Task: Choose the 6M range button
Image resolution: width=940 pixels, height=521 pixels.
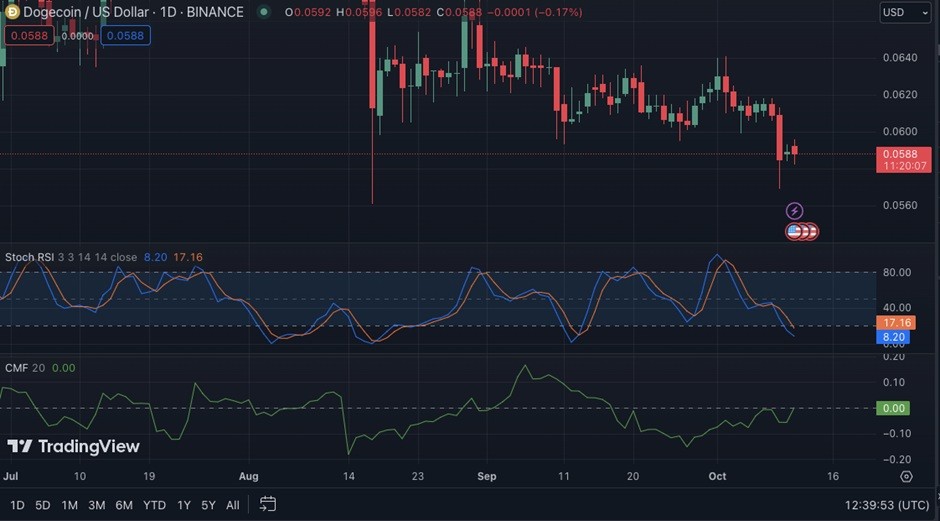Action: pos(124,505)
